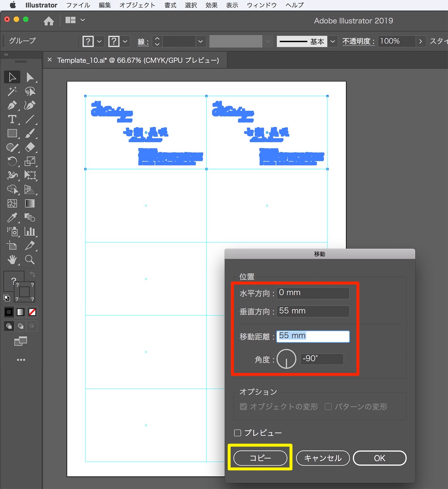
Task: Click 不透明度 label link
Action: click(358, 42)
